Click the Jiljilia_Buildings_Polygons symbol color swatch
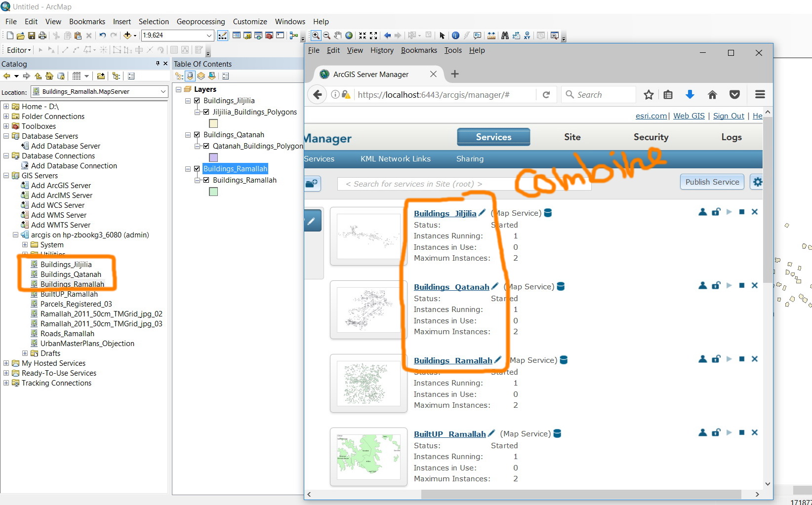The width and height of the screenshot is (812, 505). point(213,123)
